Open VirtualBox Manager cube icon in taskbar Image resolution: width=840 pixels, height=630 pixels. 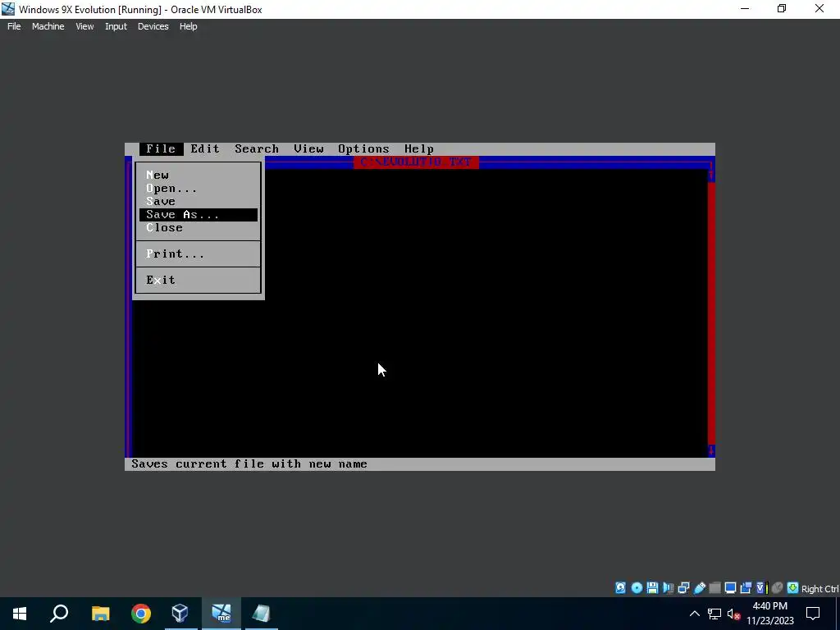point(180,614)
